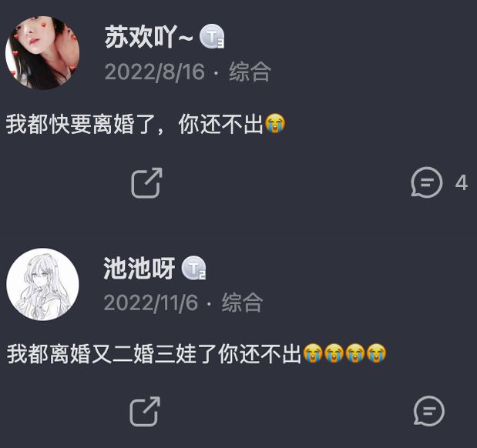Tap the username 苏欢吖~
Viewport: 477px width, 448px height.
149,37
